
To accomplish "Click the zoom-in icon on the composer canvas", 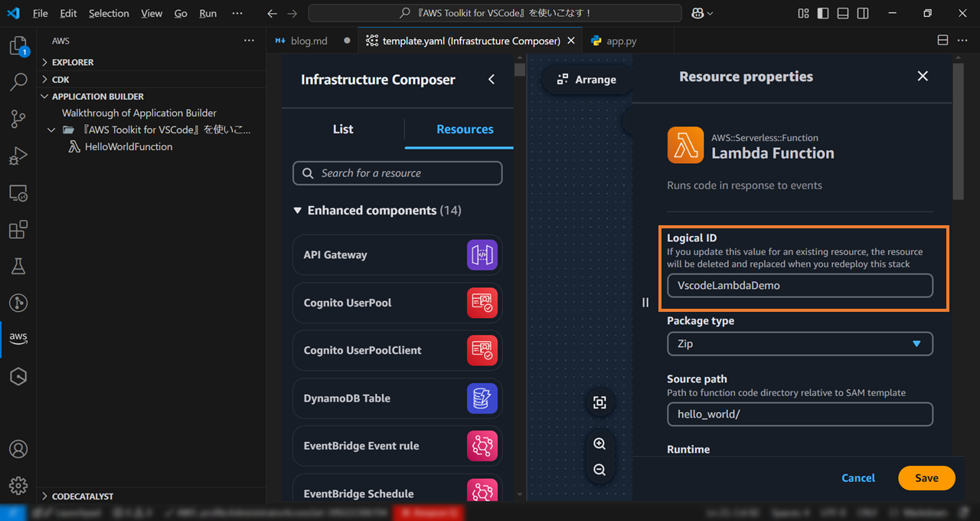I will tap(599, 443).
